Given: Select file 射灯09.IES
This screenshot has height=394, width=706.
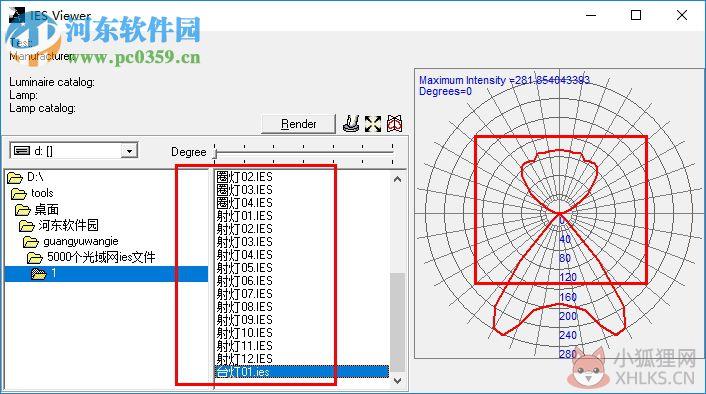Looking at the screenshot, I should point(244,320).
